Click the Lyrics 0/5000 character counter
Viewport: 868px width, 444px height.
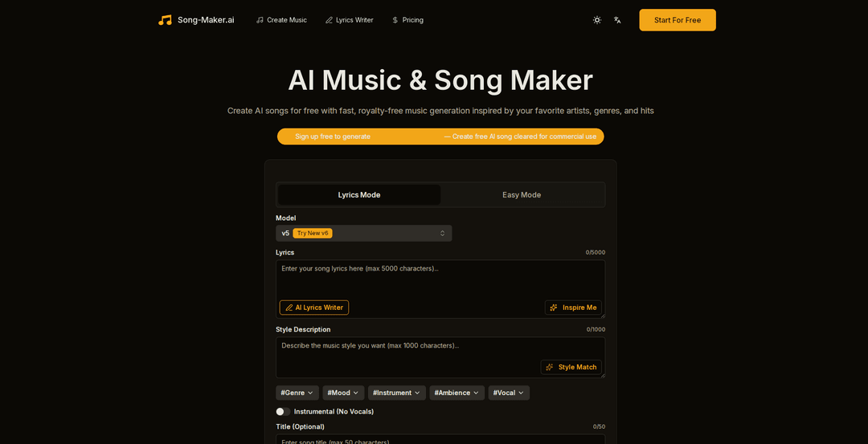pos(596,252)
